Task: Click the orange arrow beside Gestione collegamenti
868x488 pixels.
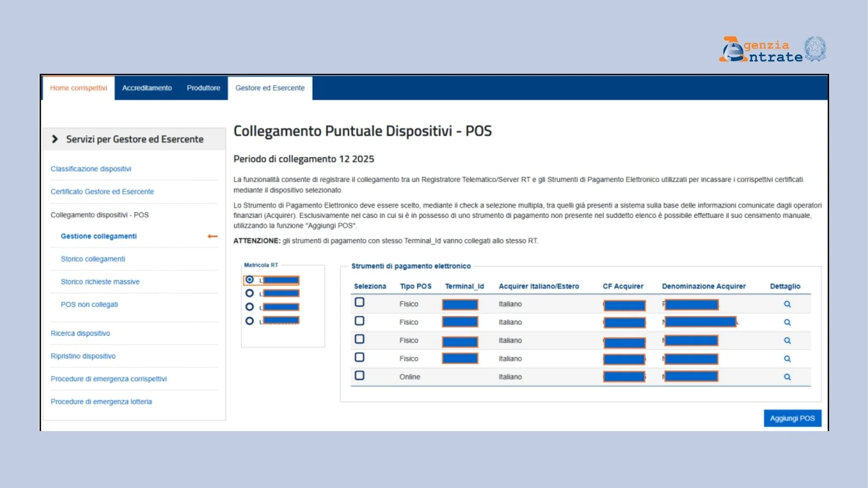Action: click(x=212, y=236)
